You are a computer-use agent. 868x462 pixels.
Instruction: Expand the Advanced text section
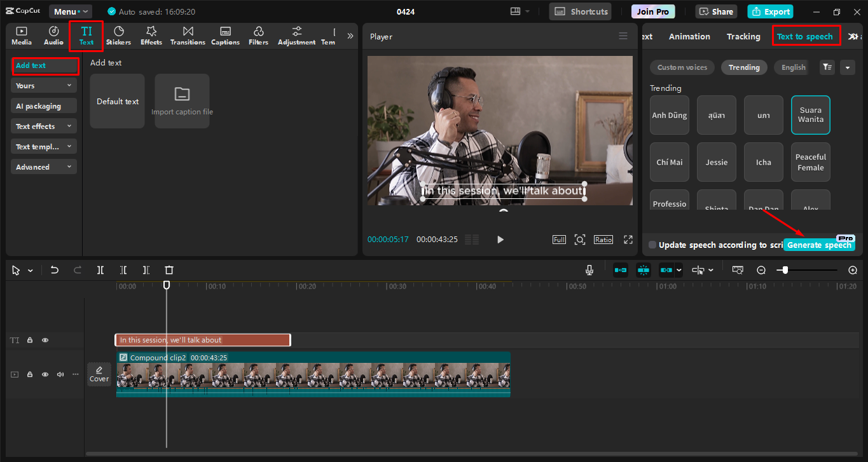44,167
